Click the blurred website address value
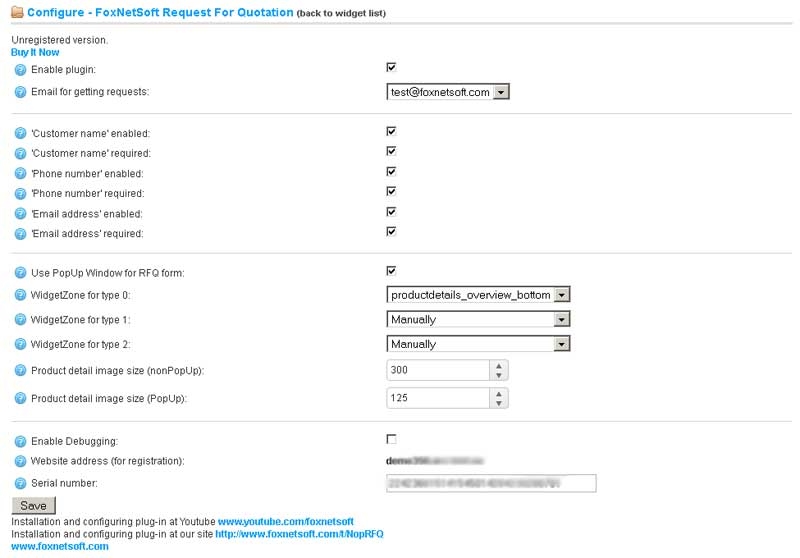This screenshot has height=558, width=800. [435, 461]
